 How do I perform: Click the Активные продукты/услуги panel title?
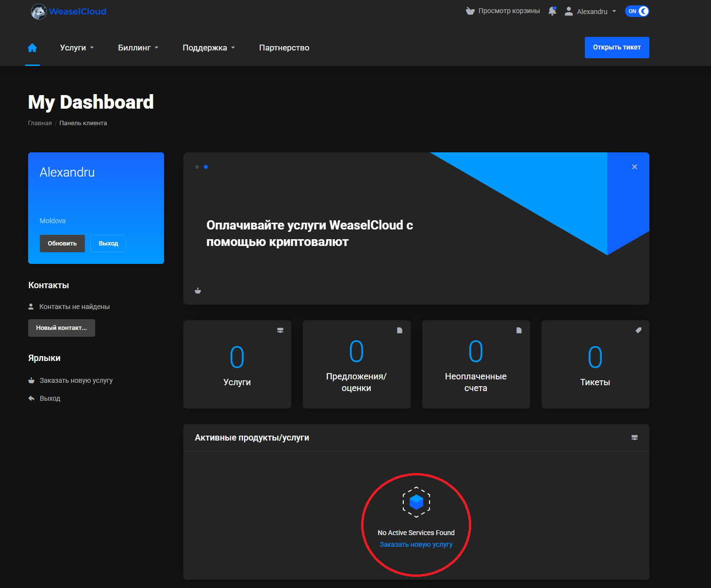click(x=252, y=438)
